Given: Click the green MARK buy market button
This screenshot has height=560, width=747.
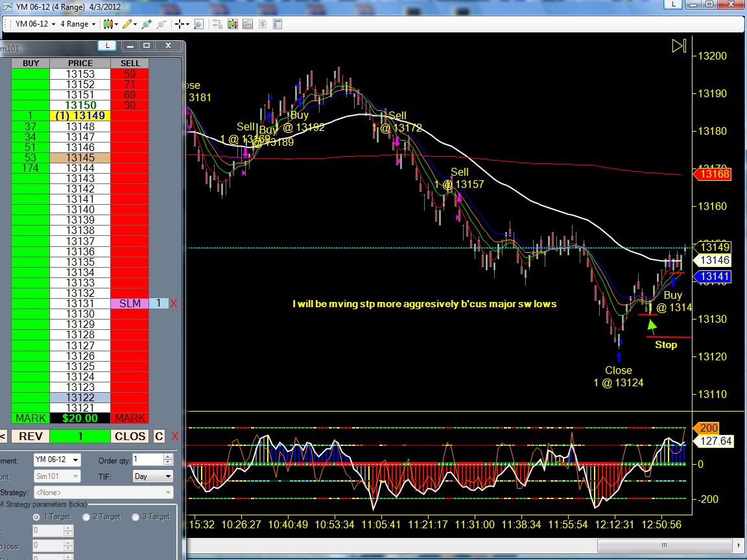Looking at the screenshot, I should (x=30, y=418).
